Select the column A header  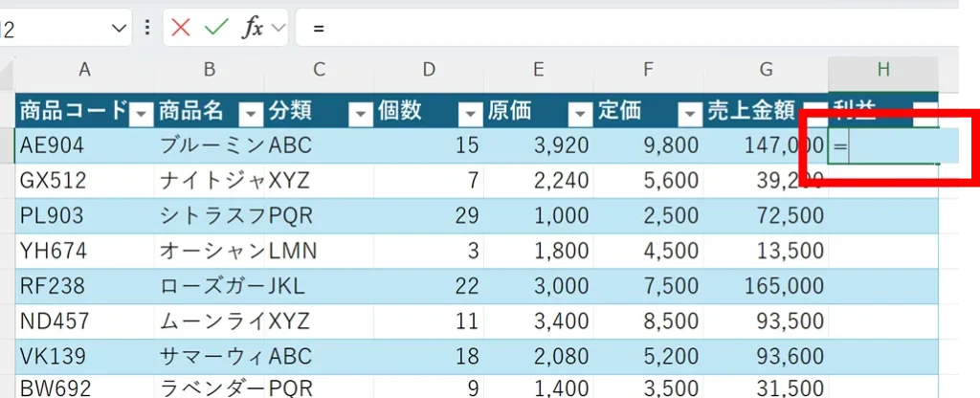[84, 69]
